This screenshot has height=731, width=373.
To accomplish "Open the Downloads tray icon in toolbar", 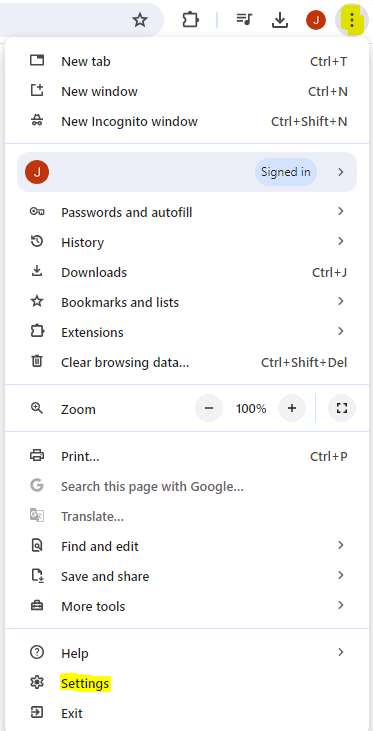I will coord(279,20).
